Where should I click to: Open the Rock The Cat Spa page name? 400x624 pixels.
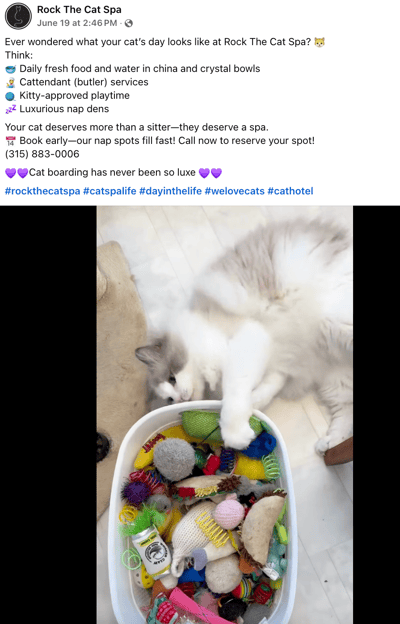point(79,10)
